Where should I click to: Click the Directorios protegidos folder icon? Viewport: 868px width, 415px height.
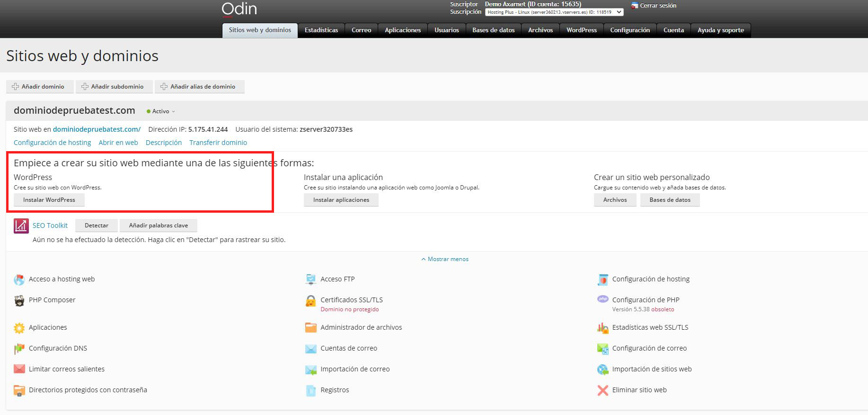(19, 390)
